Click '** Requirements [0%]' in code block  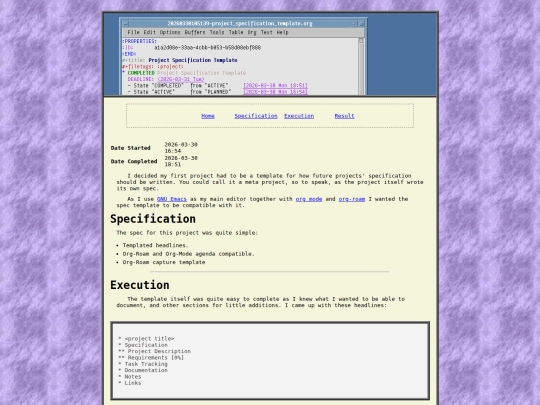(151, 358)
